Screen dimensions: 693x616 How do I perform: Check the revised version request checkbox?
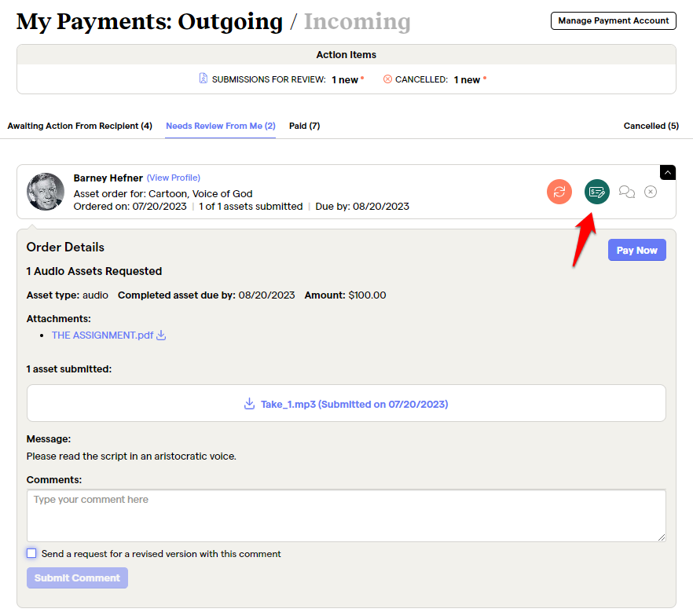click(31, 553)
